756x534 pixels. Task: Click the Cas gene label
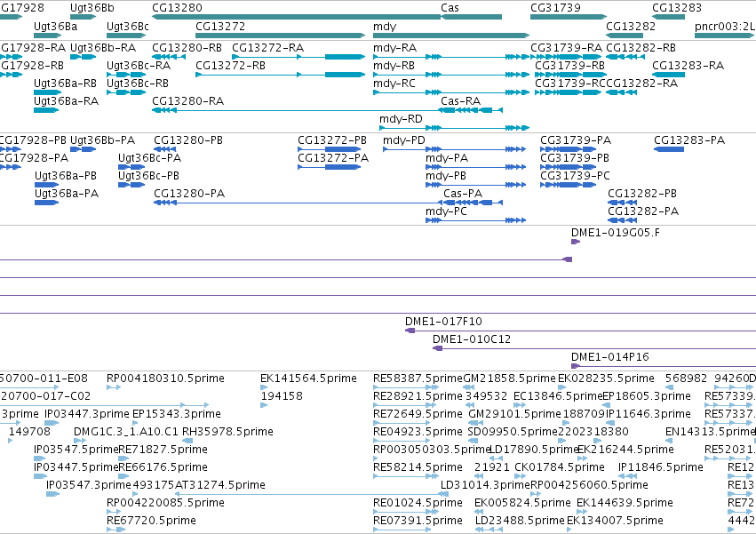450,8
